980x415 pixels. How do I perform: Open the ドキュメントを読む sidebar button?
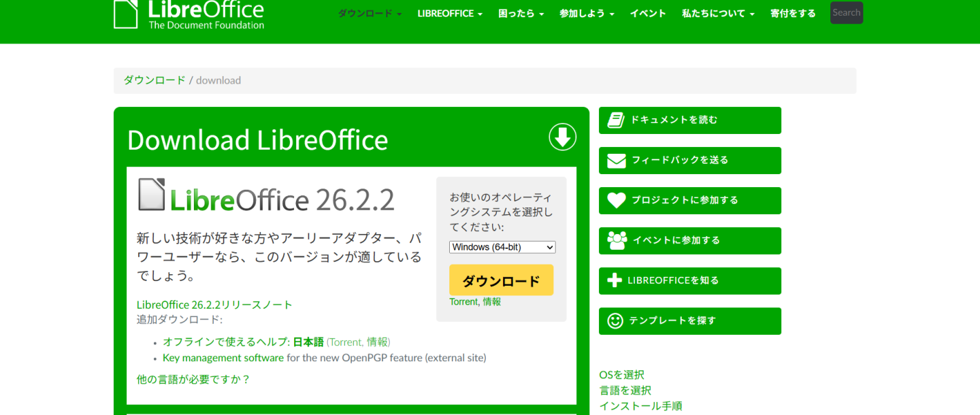point(690,120)
